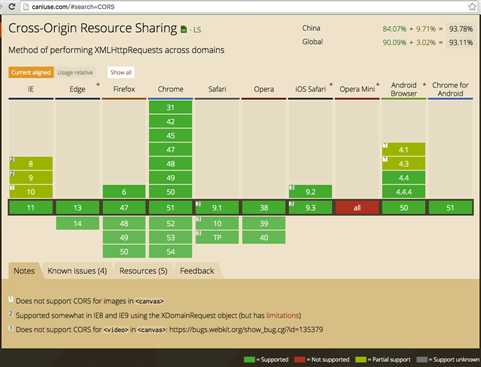This screenshot has width=481, height=367.
Task: Click the Chrome 42 version cell
Action: [170, 121]
